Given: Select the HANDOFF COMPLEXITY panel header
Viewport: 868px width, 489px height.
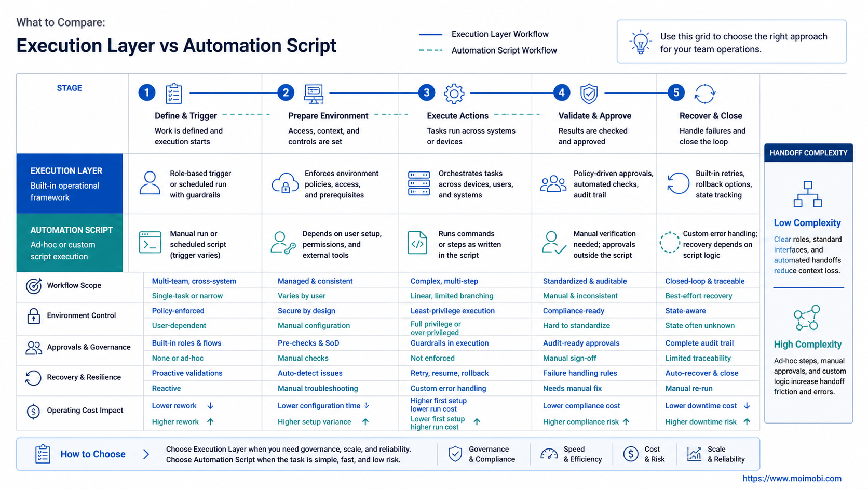Looking at the screenshot, I should pyautogui.click(x=808, y=153).
